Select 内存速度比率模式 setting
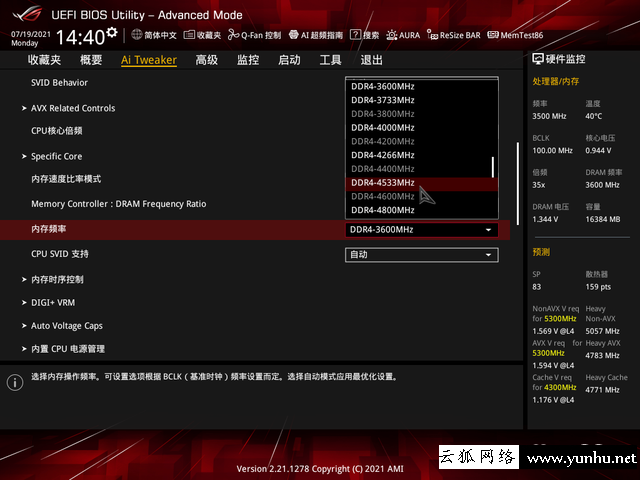 (x=66, y=179)
